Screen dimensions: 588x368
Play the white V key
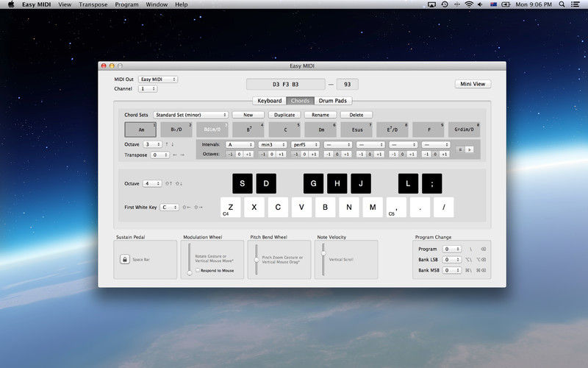point(301,208)
